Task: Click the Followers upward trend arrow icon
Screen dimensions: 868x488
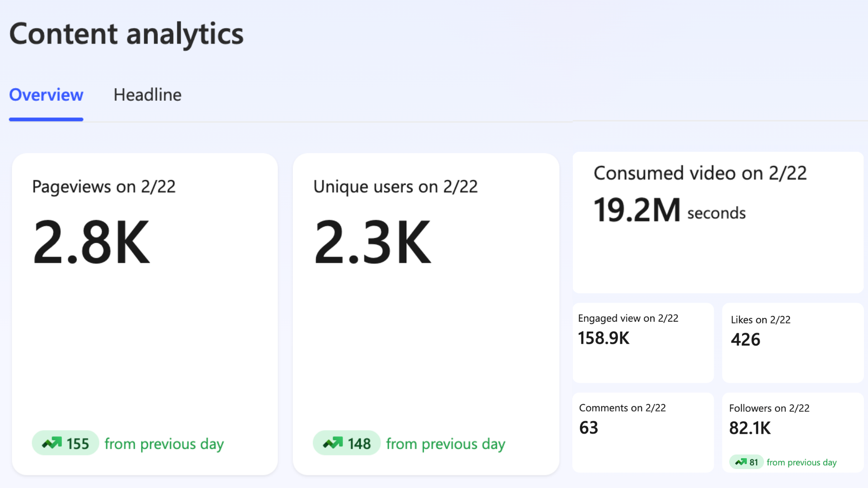Action: 741,462
